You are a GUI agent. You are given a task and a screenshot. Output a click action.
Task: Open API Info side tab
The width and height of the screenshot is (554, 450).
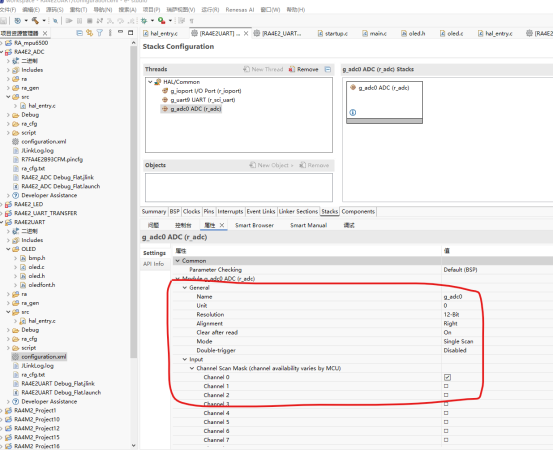coord(154,264)
